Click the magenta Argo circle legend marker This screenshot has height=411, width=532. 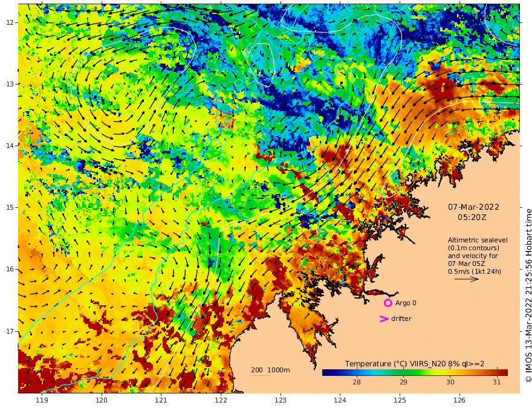[388, 303]
